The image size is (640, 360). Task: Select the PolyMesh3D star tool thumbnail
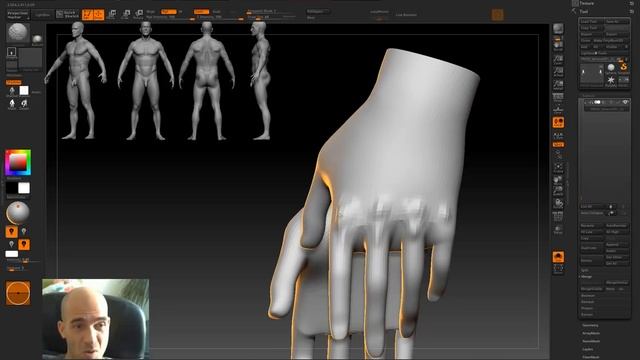click(x=611, y=81)
